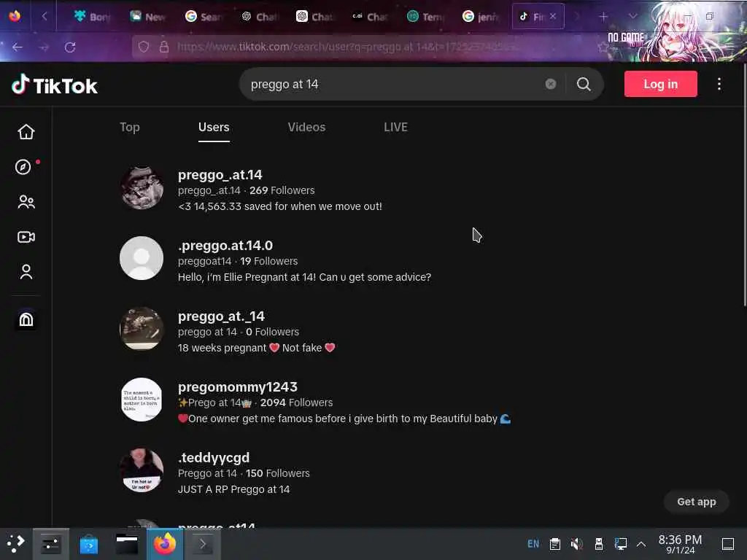This screenshot has height=560, width=747.
Task: Click the pregomommy1243 avatar thumbnail
Action: [x=142, y=400]
